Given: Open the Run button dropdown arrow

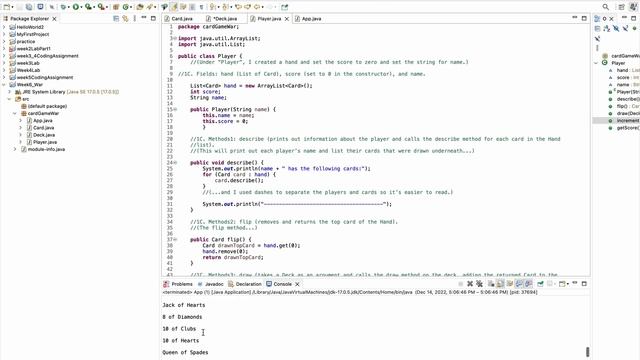Looking at the screenshot, I should pyautogui.click(x=81, y=7).
